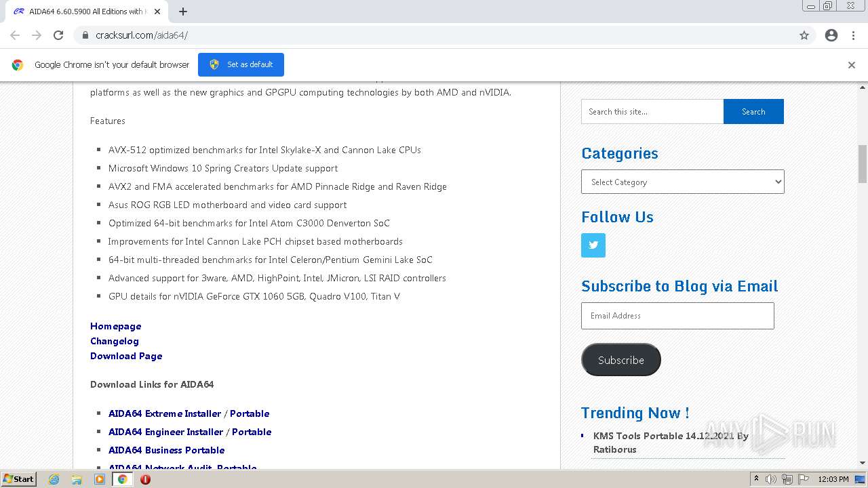Screen dimensions: 868x488
Task: Launch the media player from the taskbar
Action: 100,479
